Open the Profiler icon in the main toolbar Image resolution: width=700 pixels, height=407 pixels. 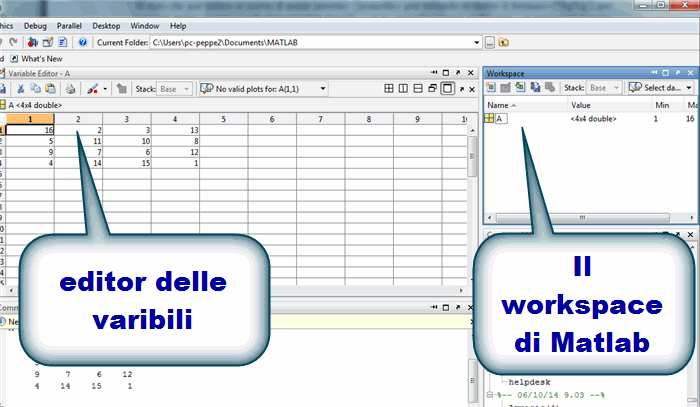(63, 42)
